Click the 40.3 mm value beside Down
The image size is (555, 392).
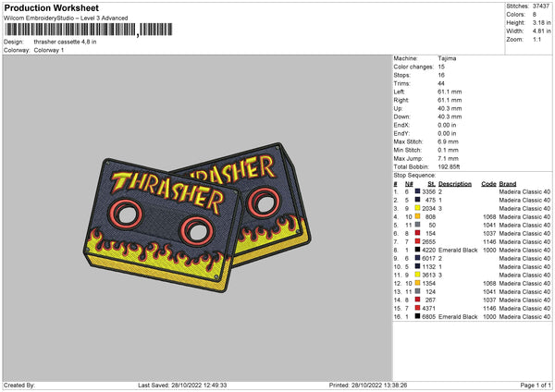coord(450,116)
